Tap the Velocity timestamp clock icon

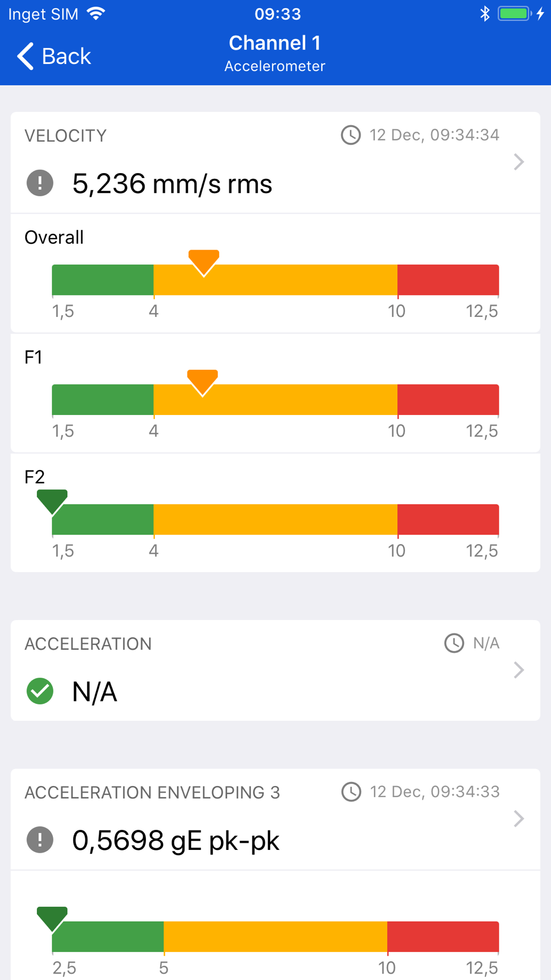(x=350, y=135)
